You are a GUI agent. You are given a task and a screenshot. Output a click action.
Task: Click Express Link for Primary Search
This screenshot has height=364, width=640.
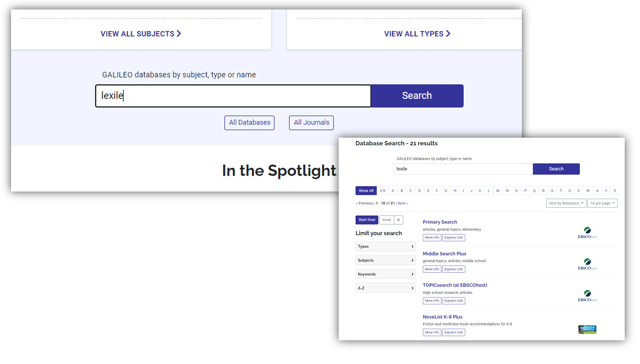[454, 237]
